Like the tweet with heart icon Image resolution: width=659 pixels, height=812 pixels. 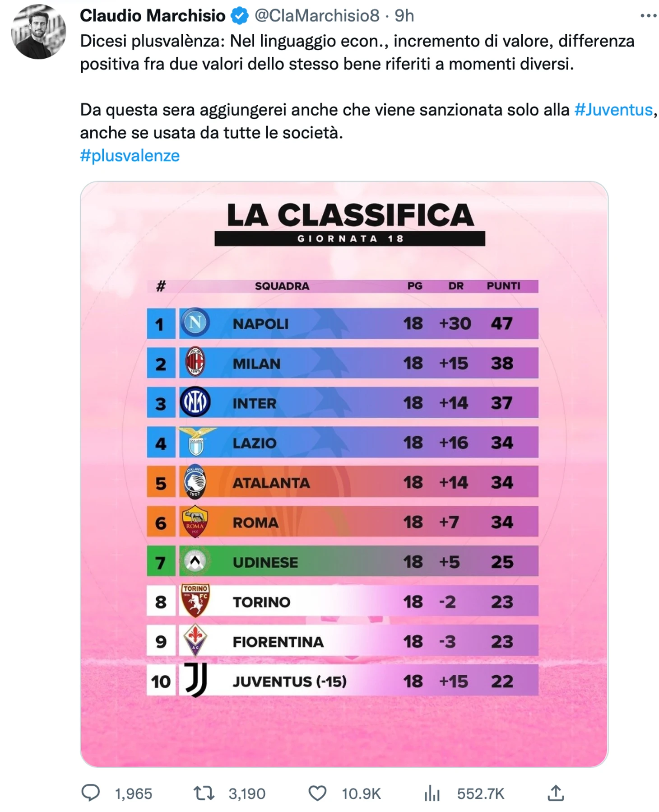tap(317, 793)
